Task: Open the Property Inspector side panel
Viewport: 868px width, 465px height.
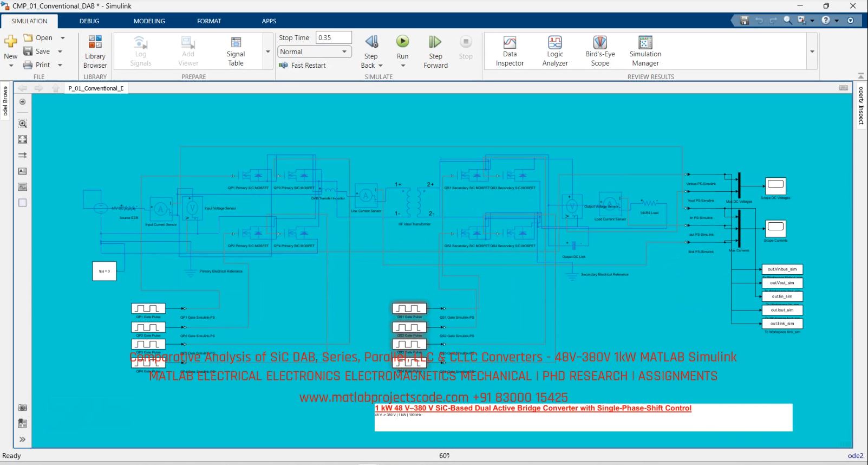Action: tap(861, 105)
